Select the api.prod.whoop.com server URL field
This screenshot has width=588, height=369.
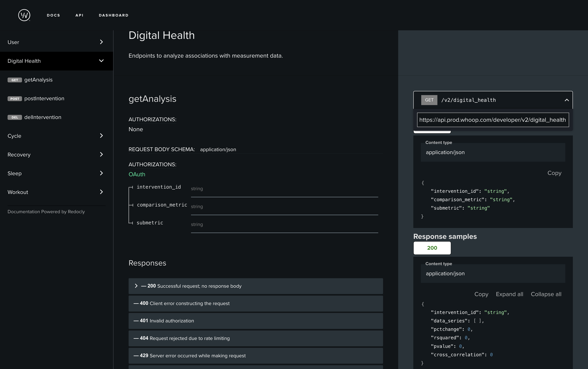coord(493,120)
